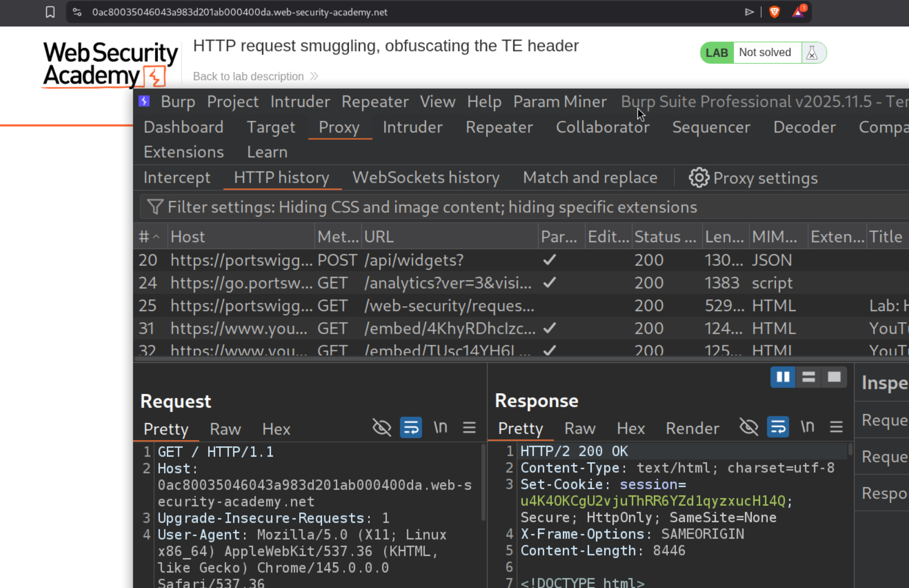Screen dimensions: 909x588
Task: Select the stacked horizontal layout icon
Action: point(809,377)
